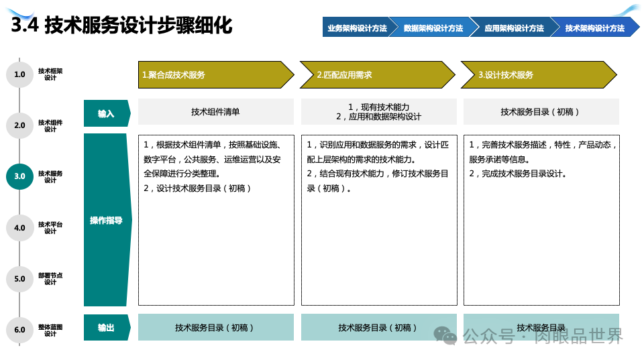Screen dimensions: 644x362
Task: Select the 数据架构设计方法 navigation arrow
Action: point(433,27)
